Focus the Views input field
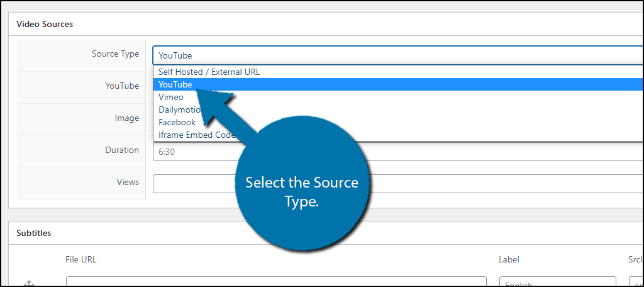The height and width of the screenshot is (287, 644). (397, 184)
